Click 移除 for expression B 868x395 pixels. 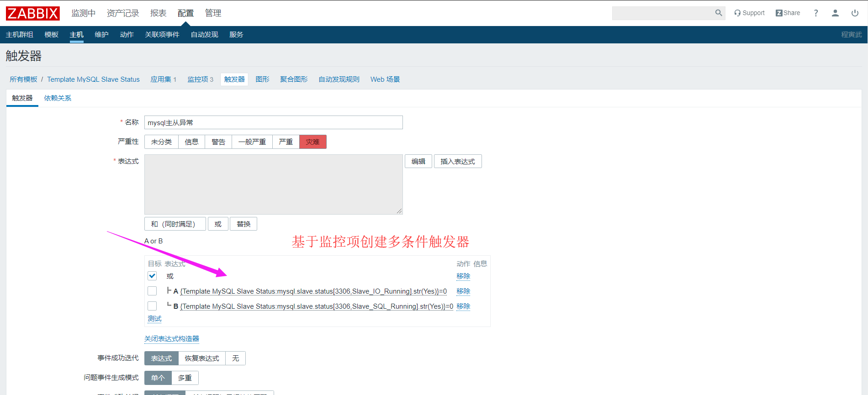463,306
